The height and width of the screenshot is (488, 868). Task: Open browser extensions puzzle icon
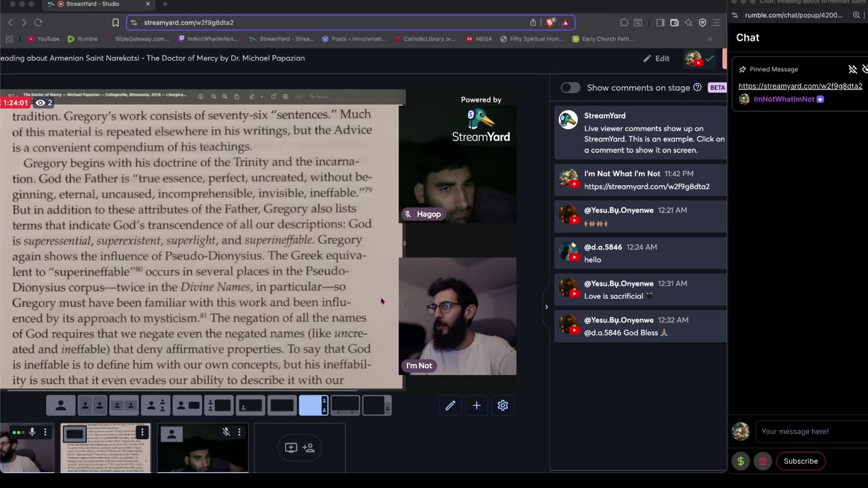(624, 22)
